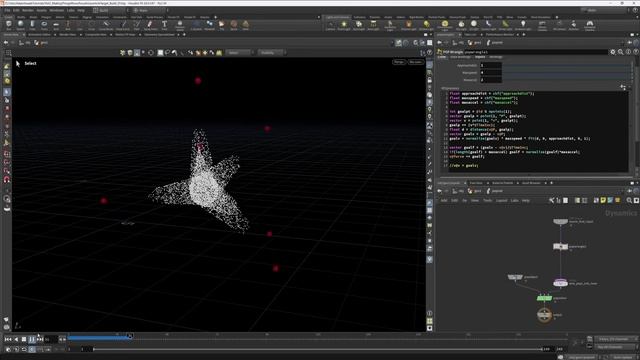Pause the forward playback
640x360 pixels.
(x=32, y=339)
